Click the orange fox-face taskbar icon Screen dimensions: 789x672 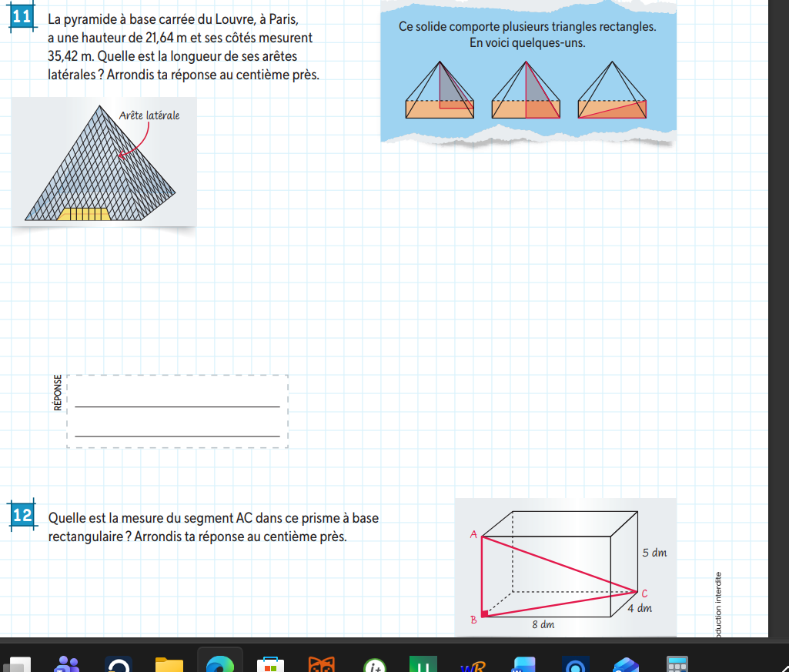[x=321, y=664]
